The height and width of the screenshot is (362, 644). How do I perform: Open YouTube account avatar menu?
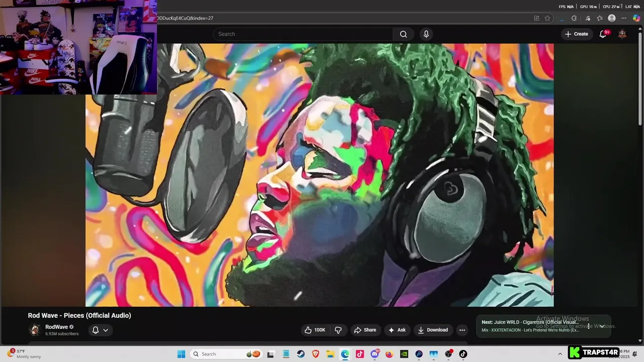click(x=622, y=34)
